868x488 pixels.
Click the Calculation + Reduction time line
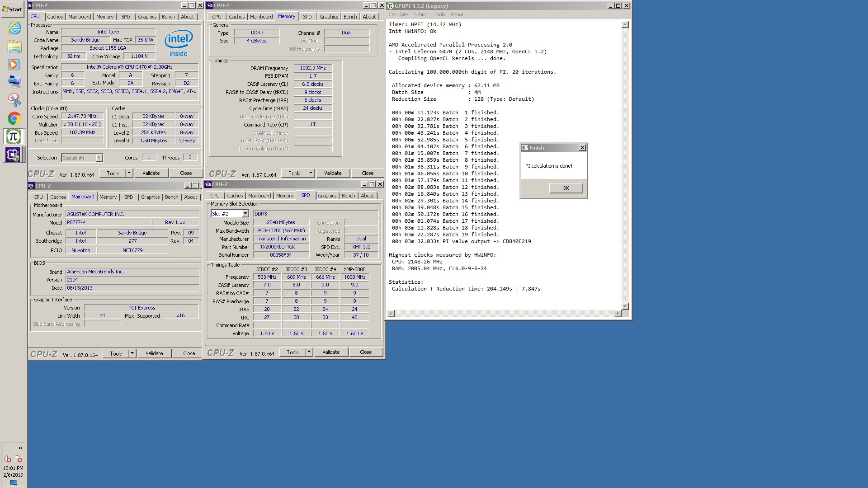(x=466, y=289)
